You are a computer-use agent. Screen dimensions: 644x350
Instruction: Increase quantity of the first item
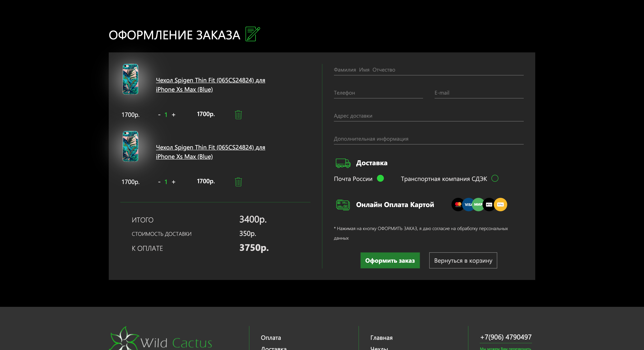tap(173, 115)
